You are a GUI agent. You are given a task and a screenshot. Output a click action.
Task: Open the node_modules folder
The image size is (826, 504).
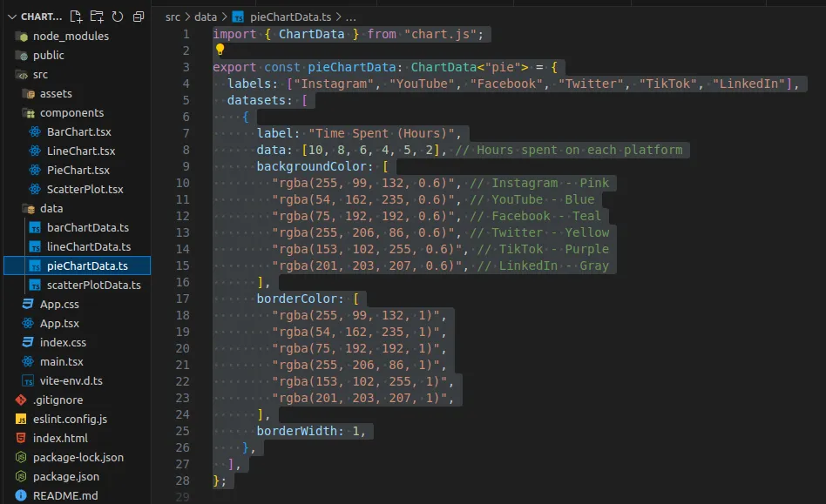pos(71,37)
